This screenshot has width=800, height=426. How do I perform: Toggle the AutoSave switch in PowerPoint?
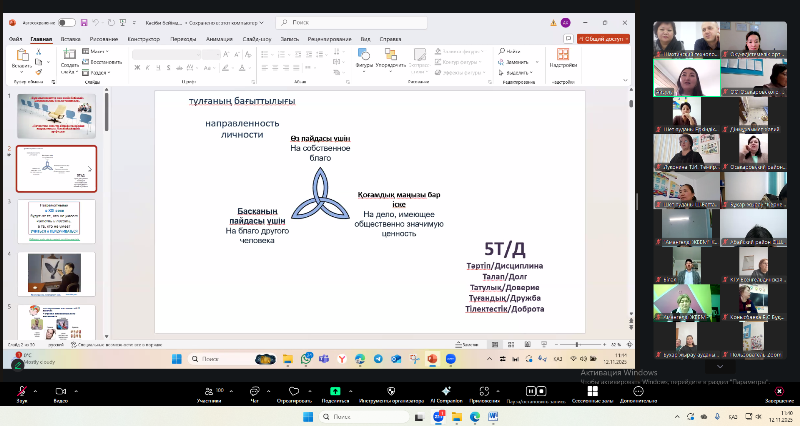[x=67, y=21]
